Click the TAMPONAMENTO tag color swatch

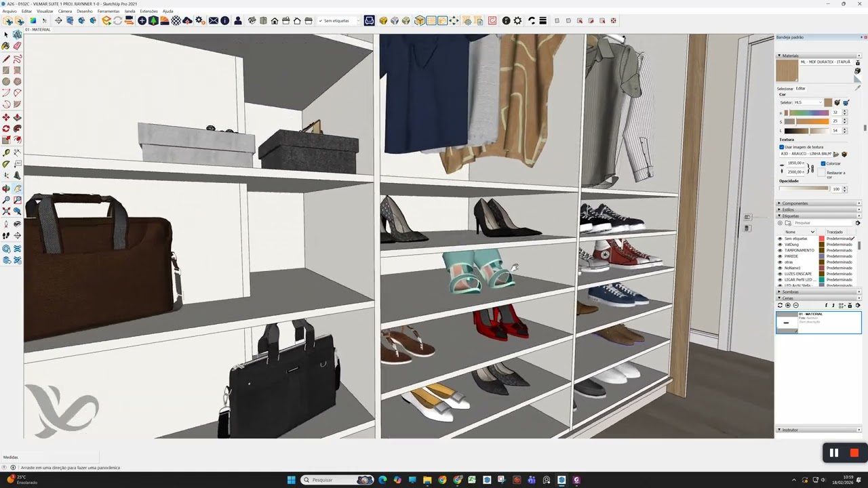coord(821,251)
